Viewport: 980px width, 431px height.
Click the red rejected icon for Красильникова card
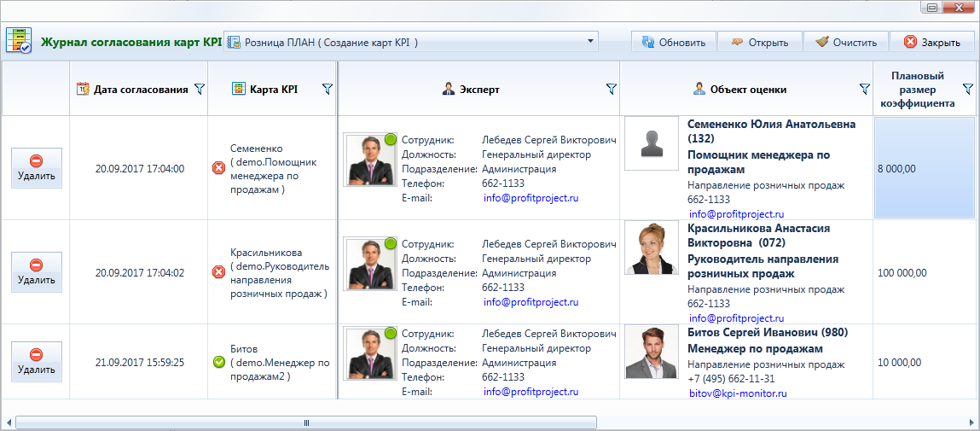pos(218,272)
